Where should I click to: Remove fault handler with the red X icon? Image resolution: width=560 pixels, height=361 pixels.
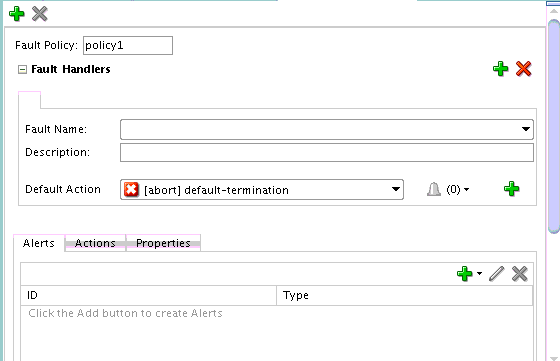point(524,69)
